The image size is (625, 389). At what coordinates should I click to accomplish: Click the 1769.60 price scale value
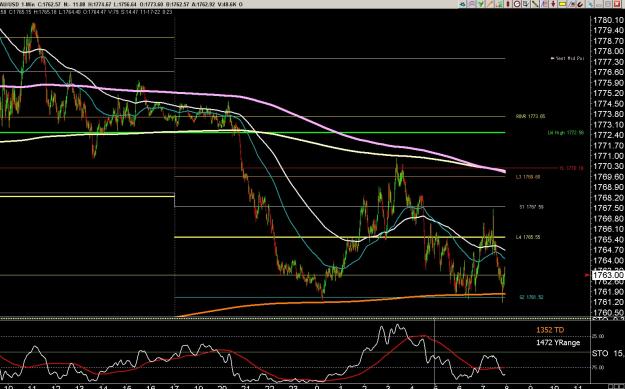click(608, 177)
